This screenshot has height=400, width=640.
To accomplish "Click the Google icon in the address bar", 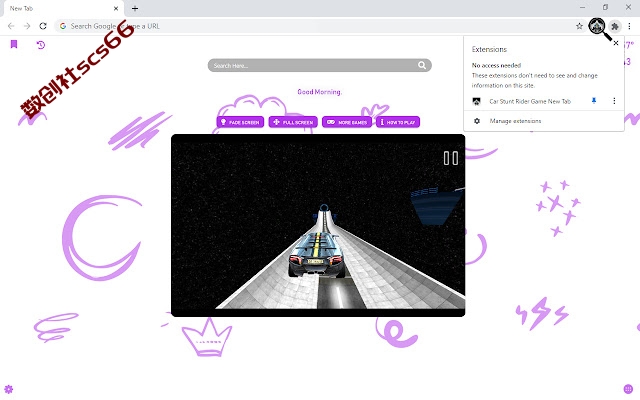I will (x=63, y=26).
